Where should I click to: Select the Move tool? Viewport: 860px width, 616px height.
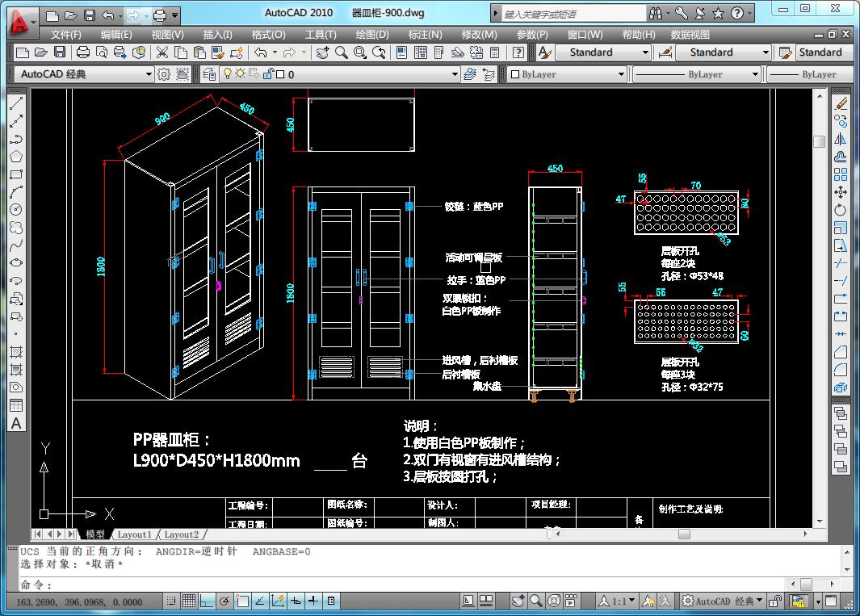click(x=841, y=192)
